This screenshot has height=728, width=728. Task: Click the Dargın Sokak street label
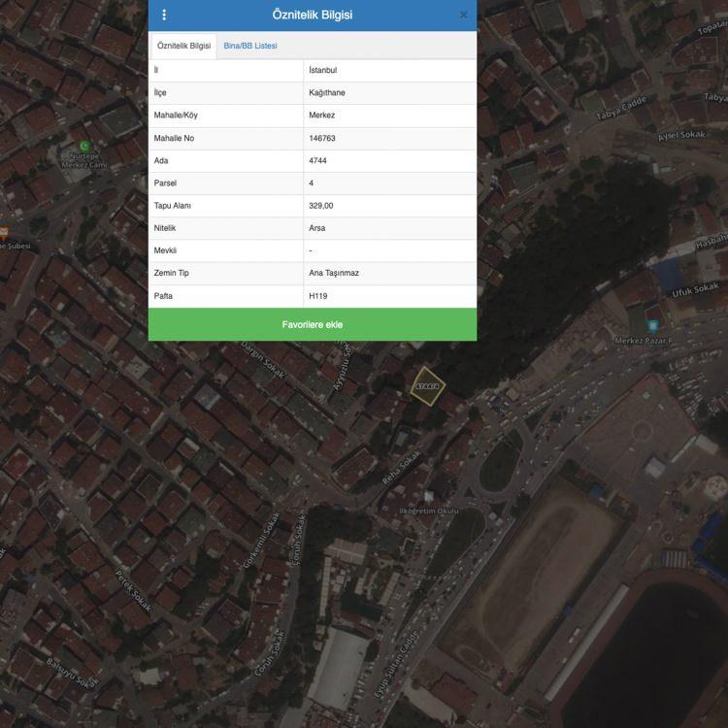[x=263, y=360]
